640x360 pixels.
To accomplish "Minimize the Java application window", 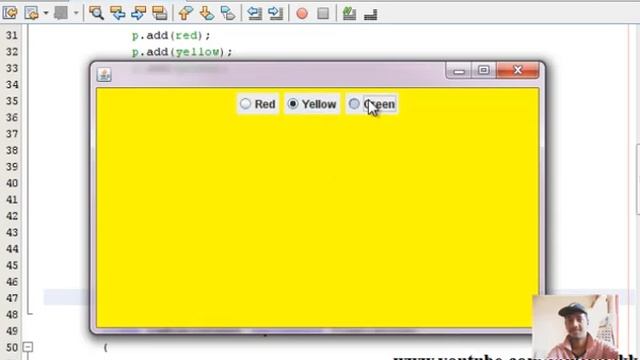I will click(459, 70).
